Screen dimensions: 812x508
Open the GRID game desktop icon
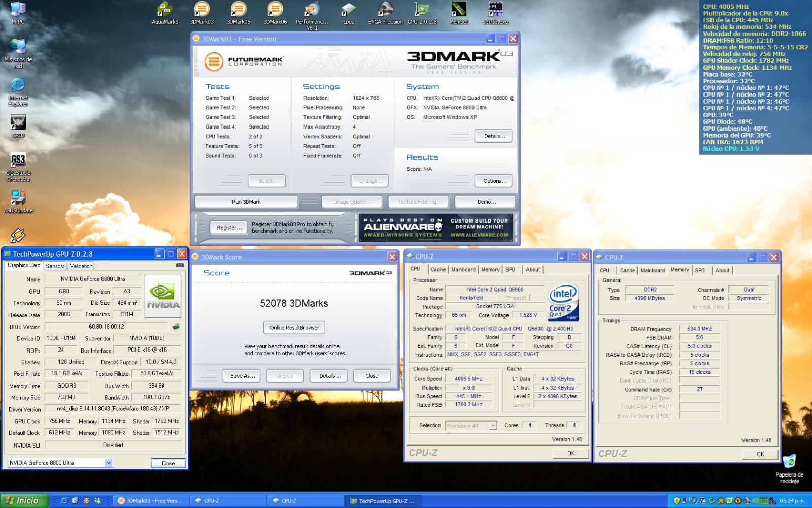coord(18,126)
